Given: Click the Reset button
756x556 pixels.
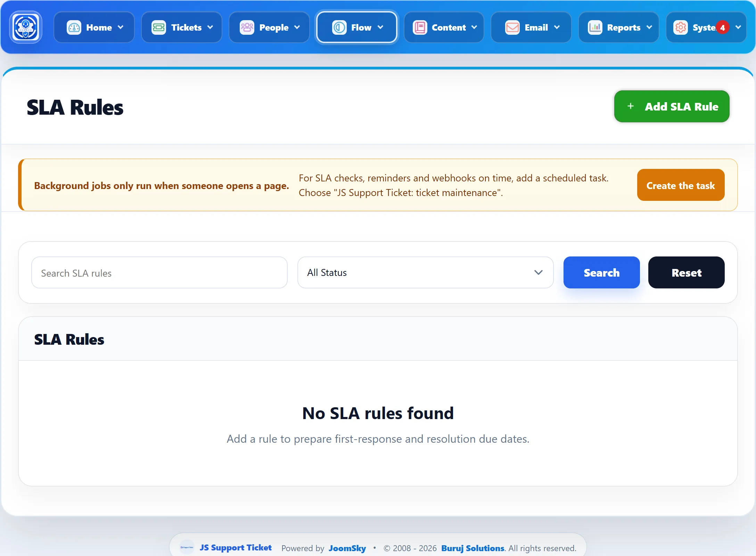Looking at the screenshot, I should (x=686, y=272).
